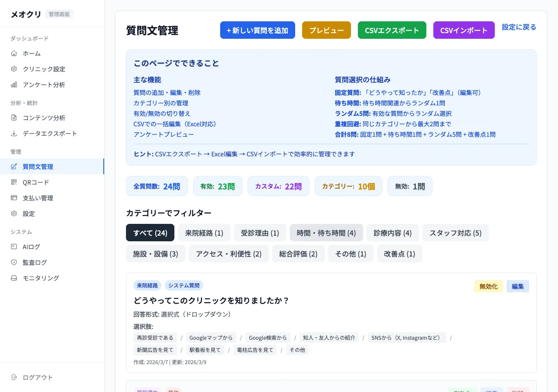
Task: Click the QR code icon
Action: click(x=14, y=182)
